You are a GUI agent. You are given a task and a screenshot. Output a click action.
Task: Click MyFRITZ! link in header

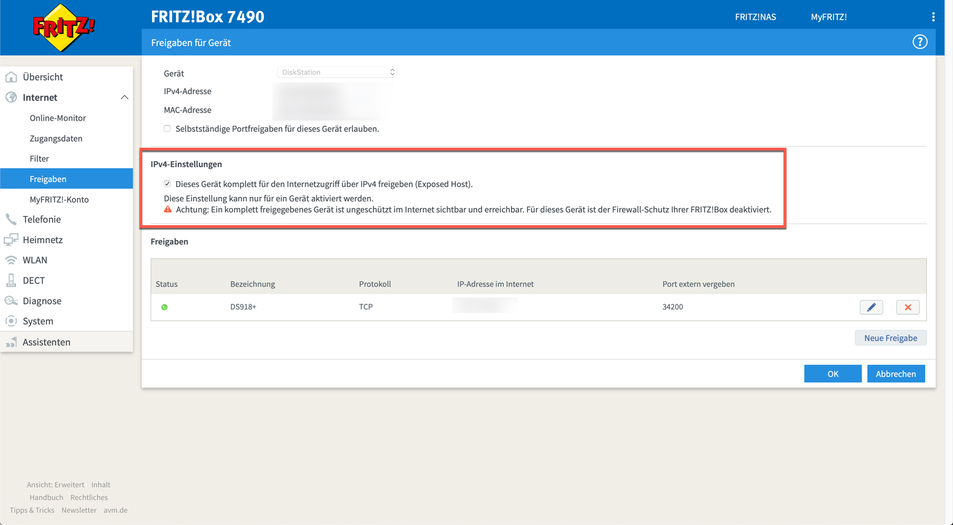tap(828, 17)
